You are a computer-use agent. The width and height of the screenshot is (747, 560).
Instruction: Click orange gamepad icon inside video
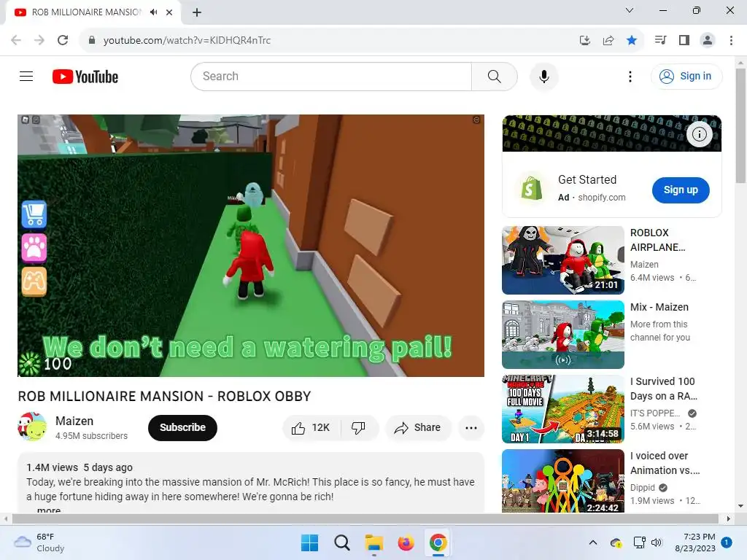coord(34,281)
